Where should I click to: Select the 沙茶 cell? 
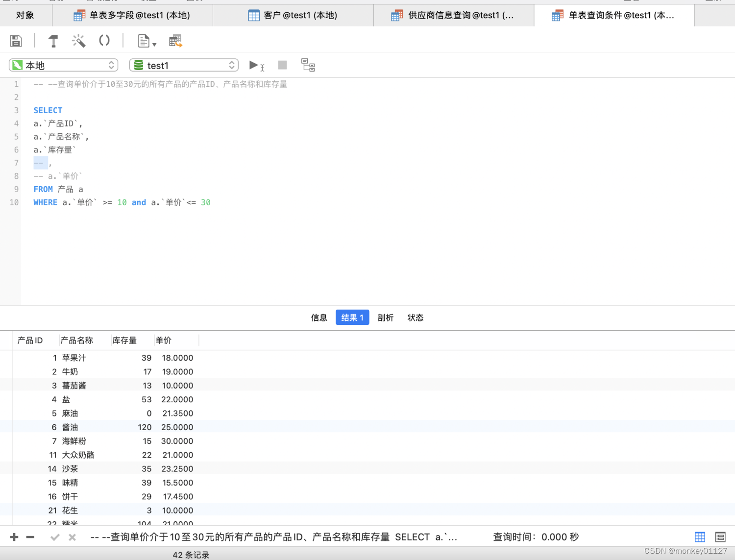(84, 469)
